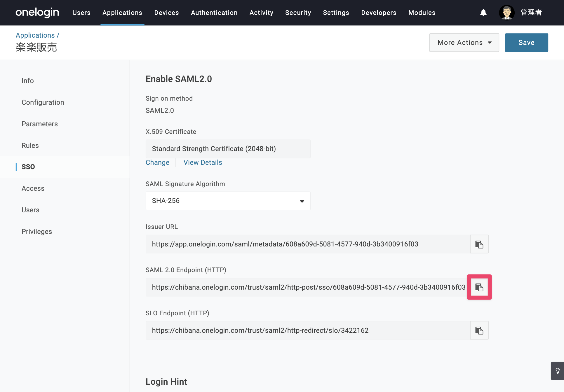Switch to the Privileges sidebar tab

pyautogui.click(x=37, y=232)
